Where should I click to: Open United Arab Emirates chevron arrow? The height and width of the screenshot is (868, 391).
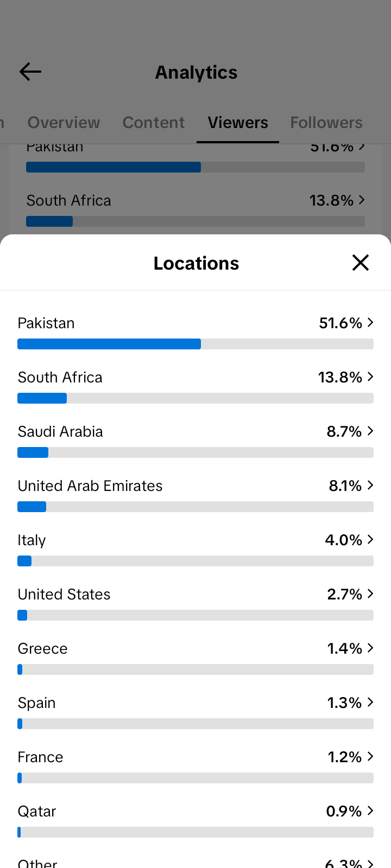(370, 485)
